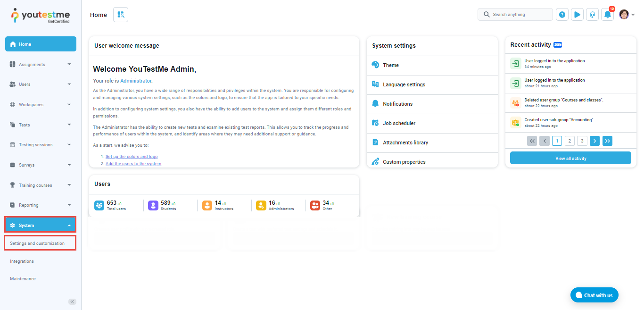Select Home in the sidebar
The image size is (644, 310).
click(41, 44)
